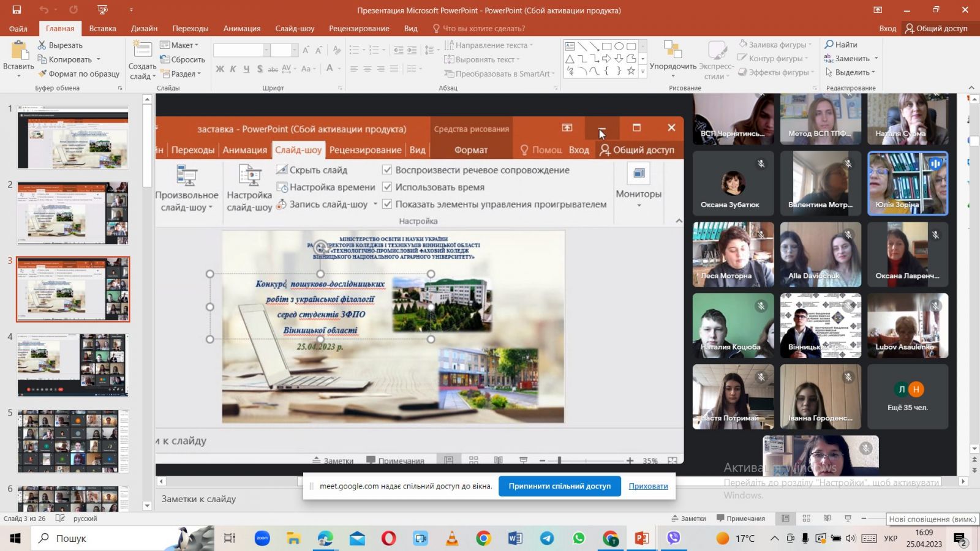Viewport: 980px width, 551px height.
Task: Uncheck 'Воспроизвести речевое сопровождение' checkbox
Action: click(387, 170)
